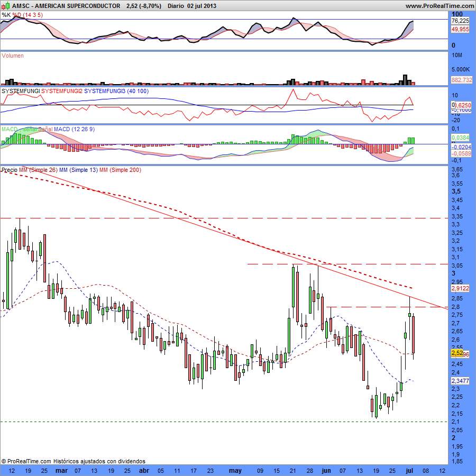
Task: Click the '%D (14 3 5)' label
Action: pyautogui.click(x=28, y=15)
